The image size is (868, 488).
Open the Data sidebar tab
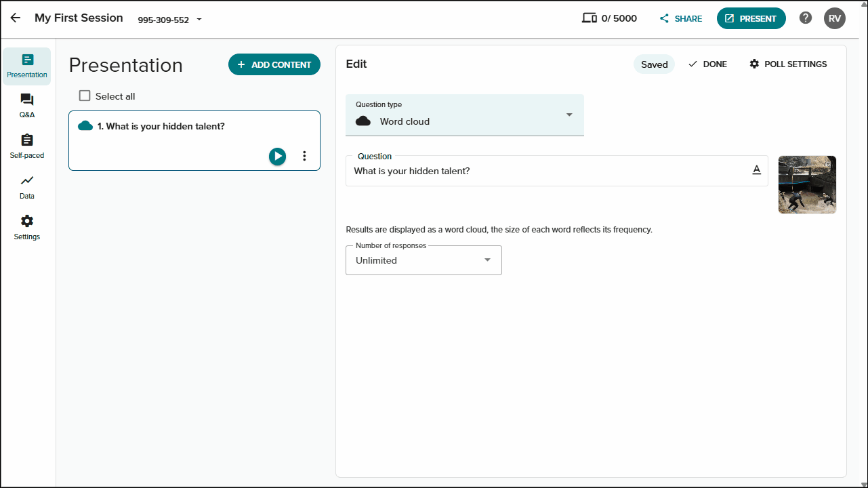[x=27, y=188]
